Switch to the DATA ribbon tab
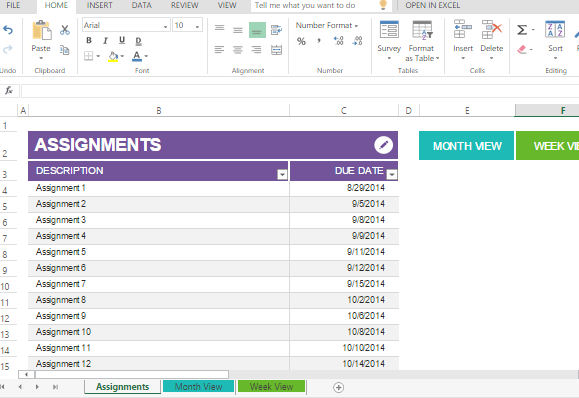The height and width of the screenshot is (398, 579). [x=141, y=6]
